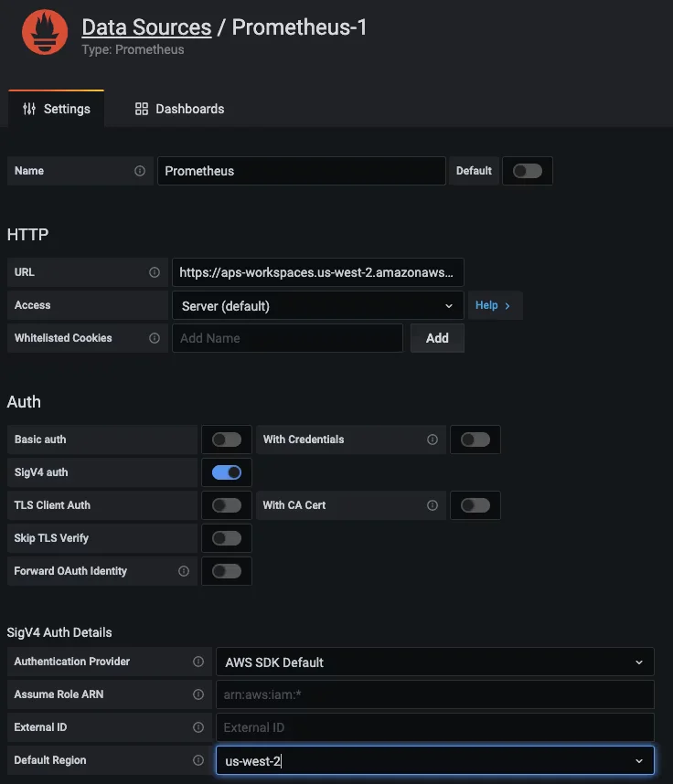Click the Add button for Whitelisted Cookies
The height and width of the screenshot is (784, 673).
coord(437,338)
